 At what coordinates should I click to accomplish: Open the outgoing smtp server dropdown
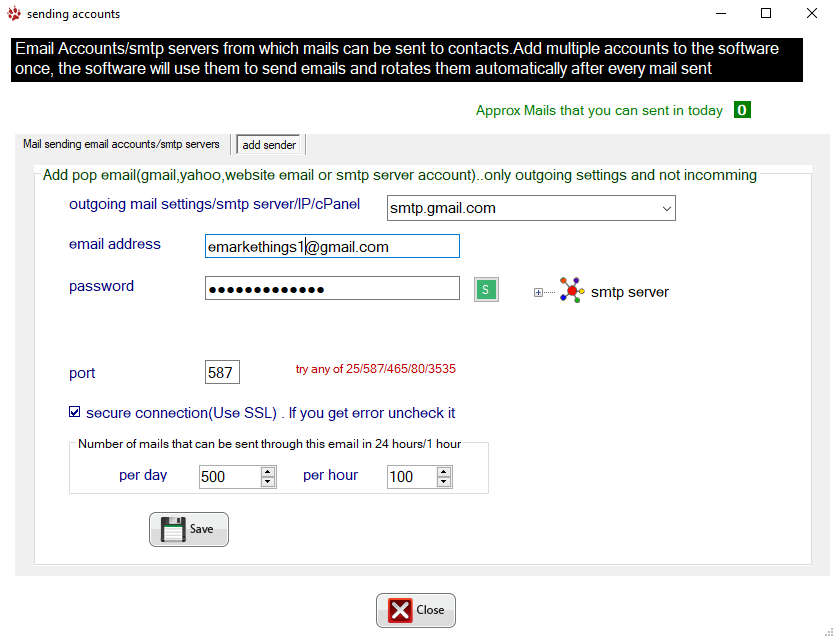[666, 208]
